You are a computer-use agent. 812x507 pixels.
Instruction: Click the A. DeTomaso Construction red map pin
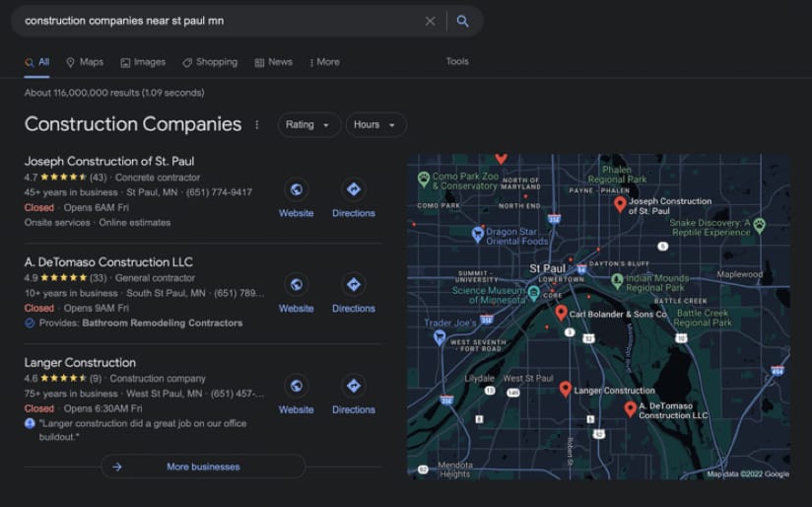[631, 409]
